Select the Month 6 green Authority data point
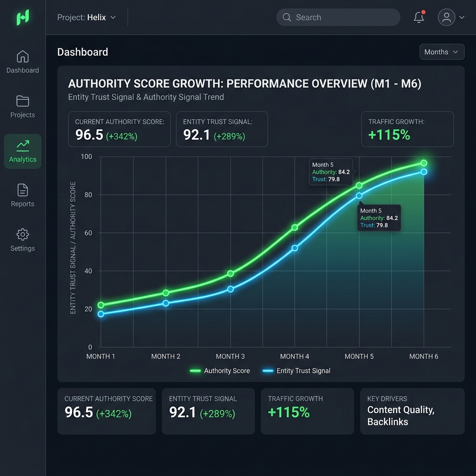 pyautogui.click(x=424, y=163)
